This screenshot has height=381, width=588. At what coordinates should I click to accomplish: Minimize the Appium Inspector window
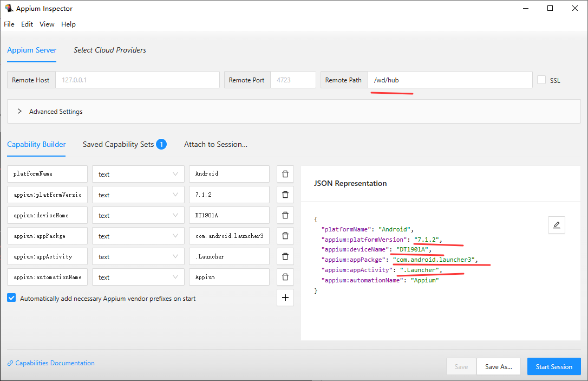pyautogui.click(x=526, y=8)
